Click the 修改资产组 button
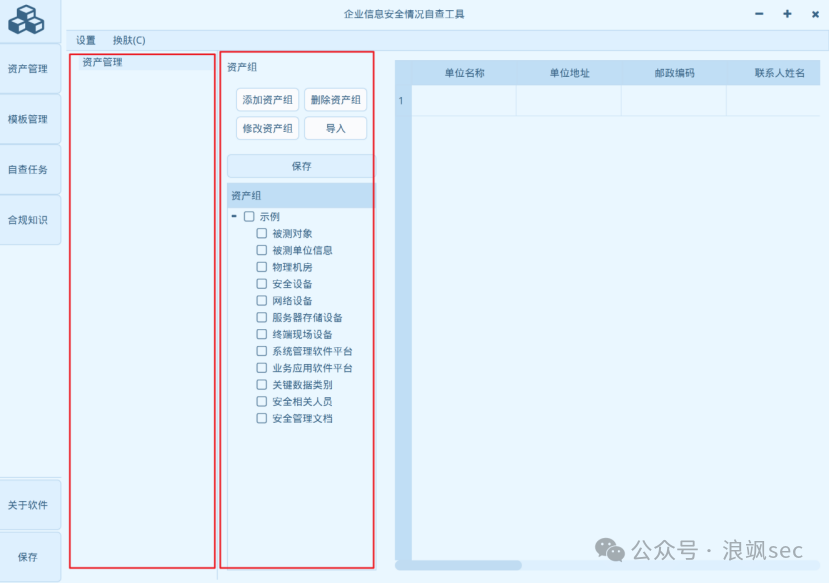The width and height of the screenshot is (829, 583). [x=268, y=128]
